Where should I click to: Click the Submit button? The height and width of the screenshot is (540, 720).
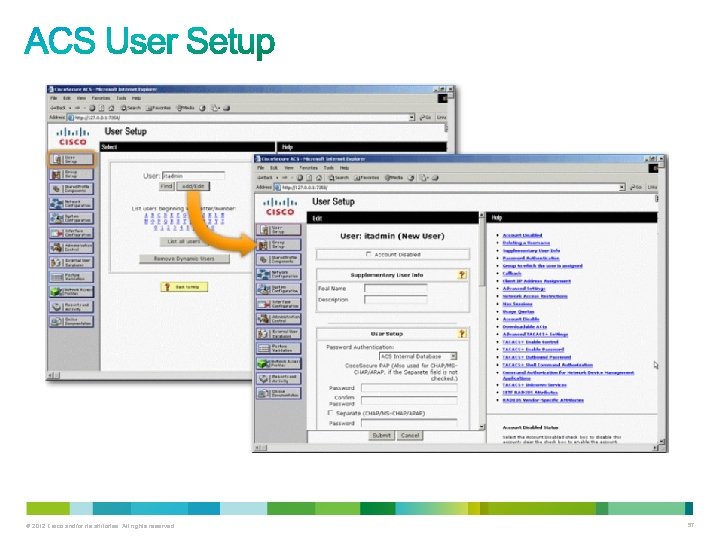point(381,435)
